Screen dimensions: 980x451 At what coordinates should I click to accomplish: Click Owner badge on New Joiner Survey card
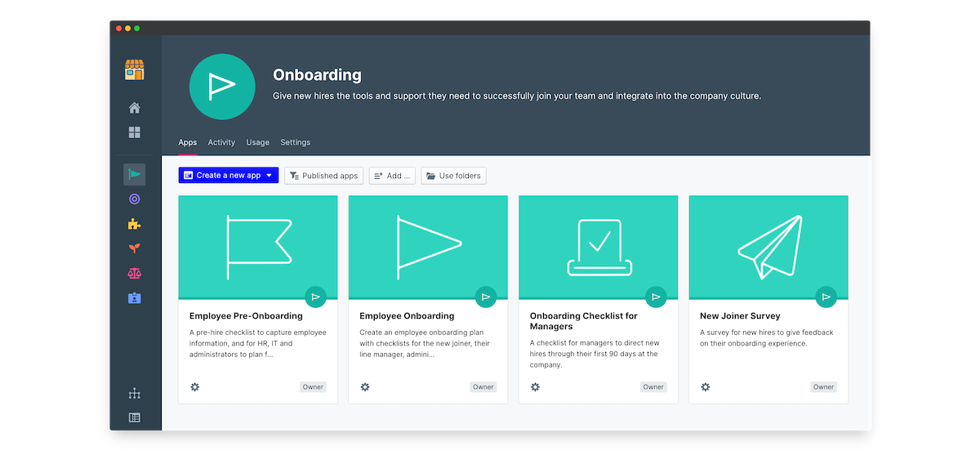click(823, 387)
